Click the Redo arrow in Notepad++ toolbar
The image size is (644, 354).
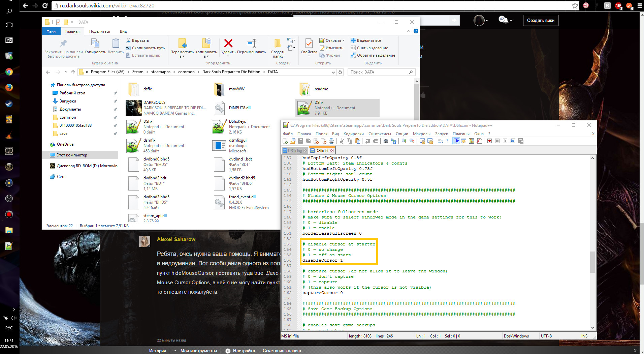(376, 141)
